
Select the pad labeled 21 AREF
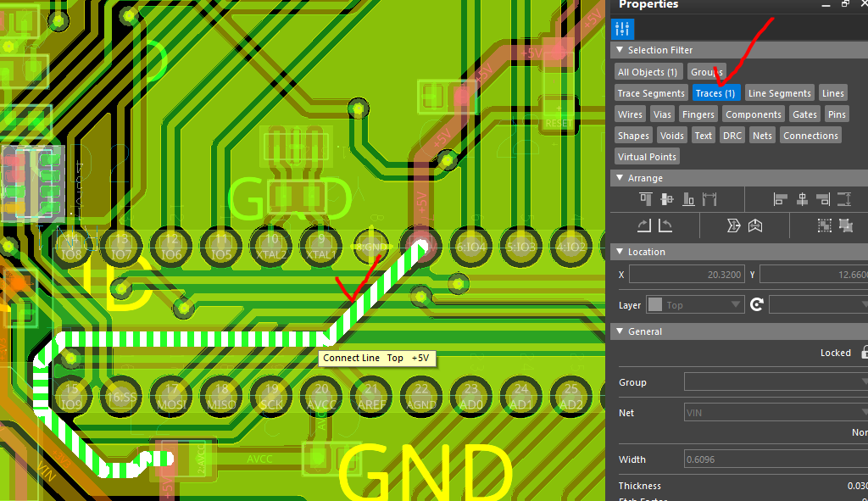371,397
